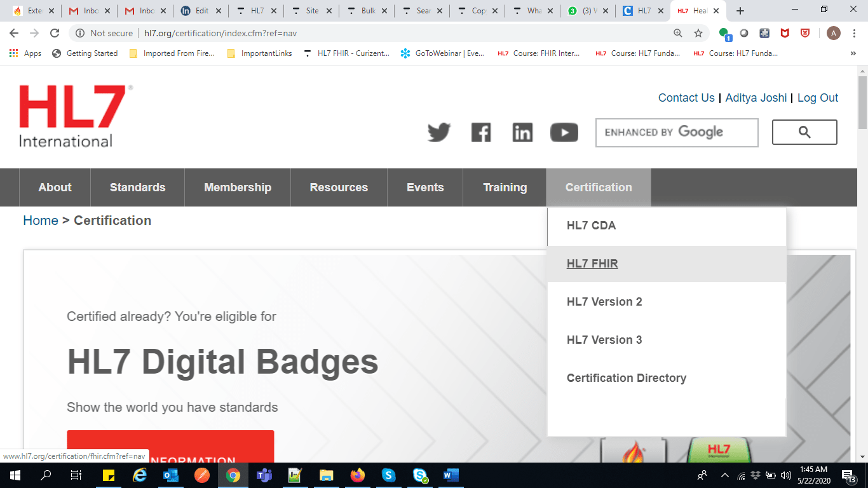Open HL7 FHIR - Curizent bookmark

point(347,53)
